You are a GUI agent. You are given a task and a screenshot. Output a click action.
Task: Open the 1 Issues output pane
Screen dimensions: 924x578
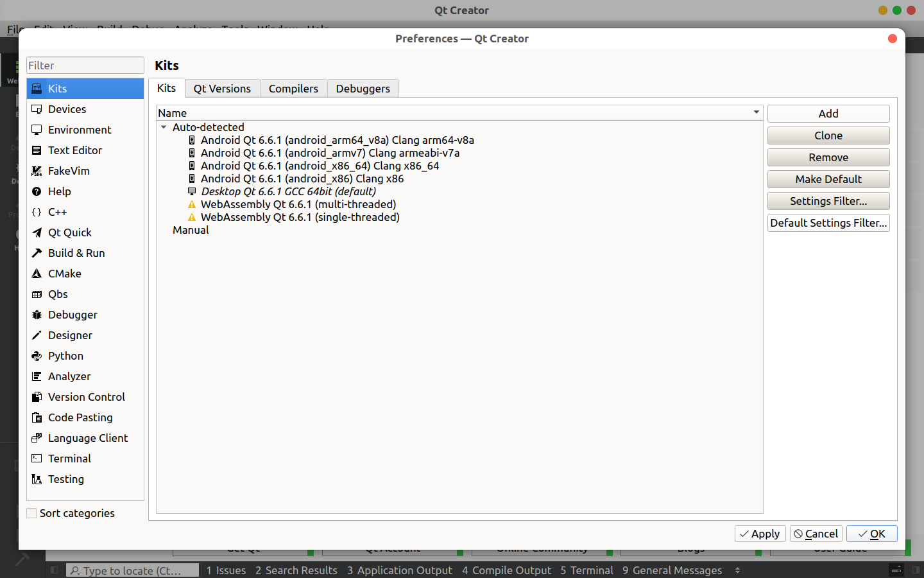(x=226, y=570)
